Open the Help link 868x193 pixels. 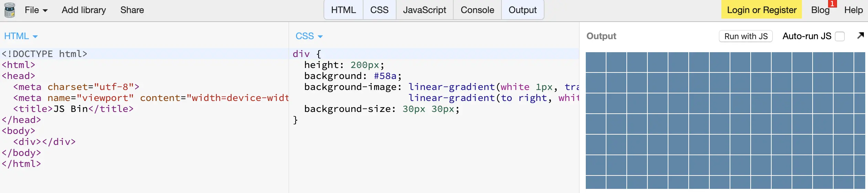pyautogui.click(x=854, y=10)
